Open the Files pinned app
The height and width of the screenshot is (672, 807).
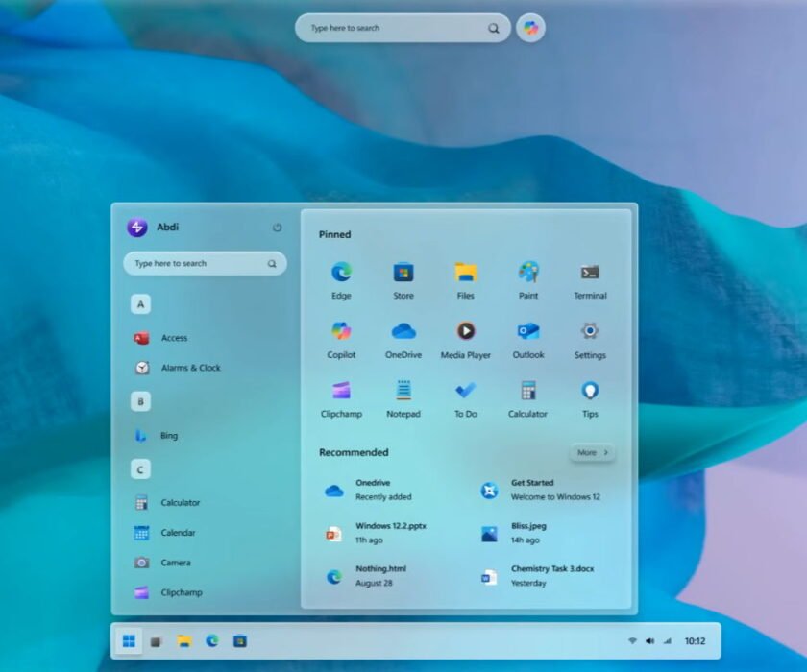(x=466, y=280)
